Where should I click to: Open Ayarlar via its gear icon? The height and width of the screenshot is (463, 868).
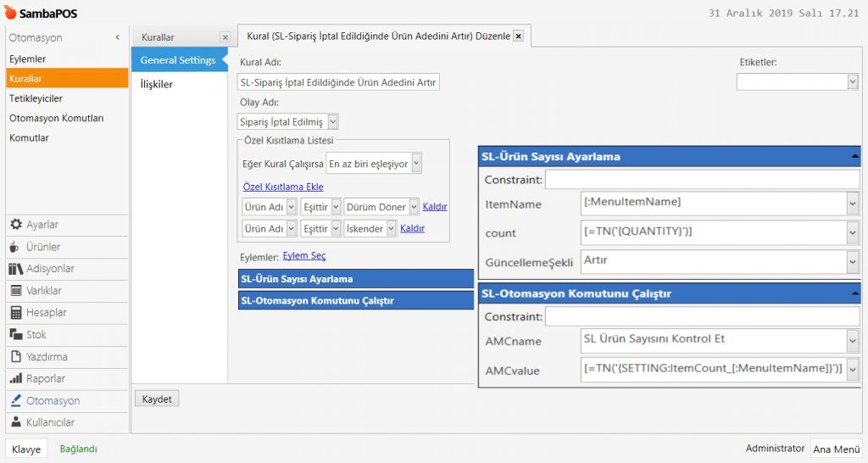click(x=16, y=225)
